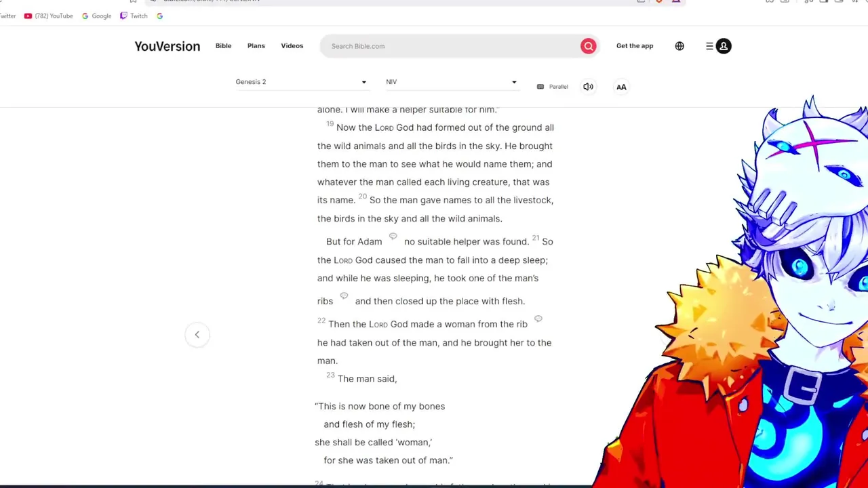This screenshot has height=488, width=868.
Task: Focus the Search Bible.com field
Action: pos(451,46)
